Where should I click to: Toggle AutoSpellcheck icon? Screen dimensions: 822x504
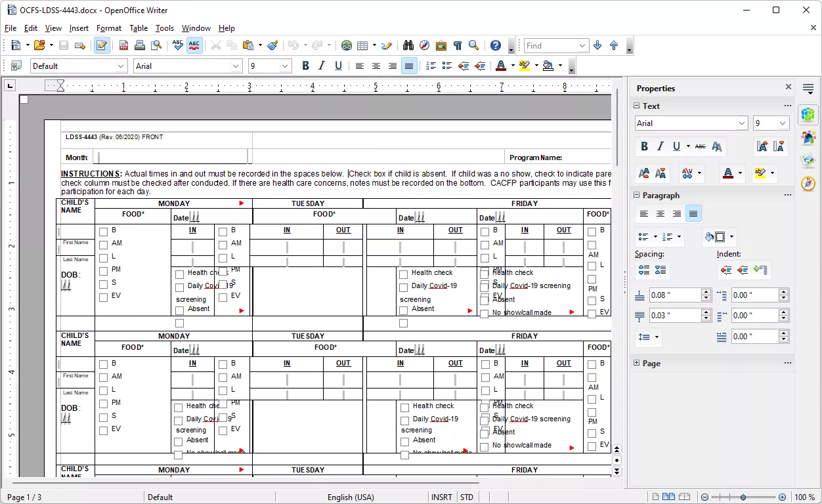[194, 45]
